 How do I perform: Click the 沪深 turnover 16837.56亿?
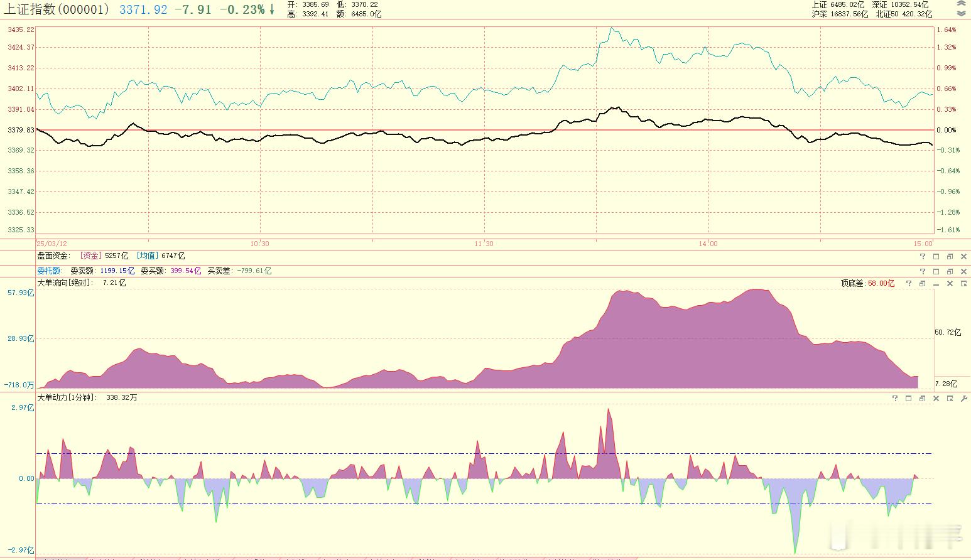coord(849,14)
